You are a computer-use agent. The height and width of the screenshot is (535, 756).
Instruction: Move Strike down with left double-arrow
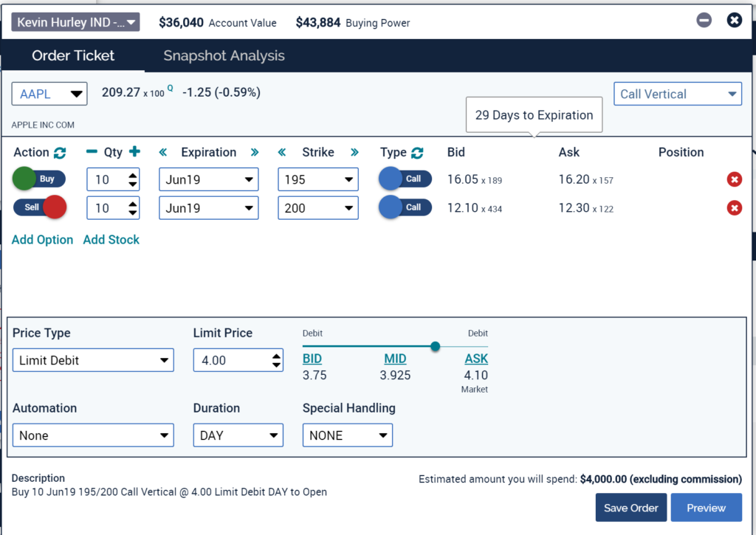tap(282, 153)
